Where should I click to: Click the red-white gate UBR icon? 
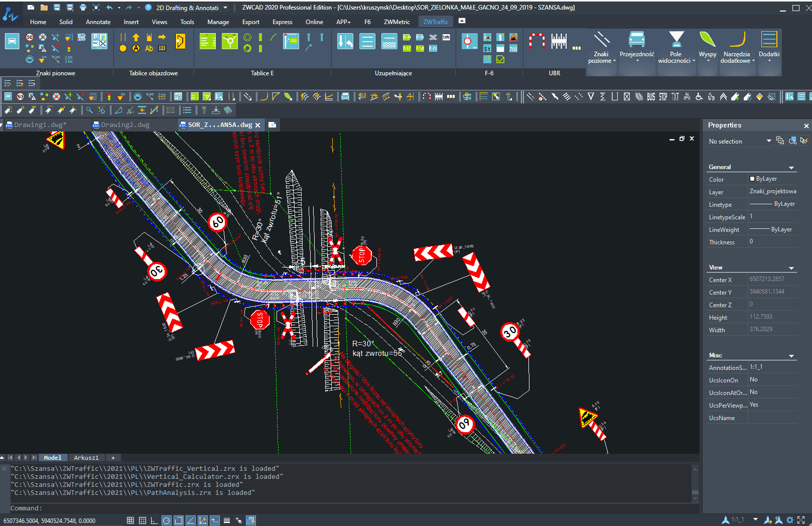coord(537,41)
